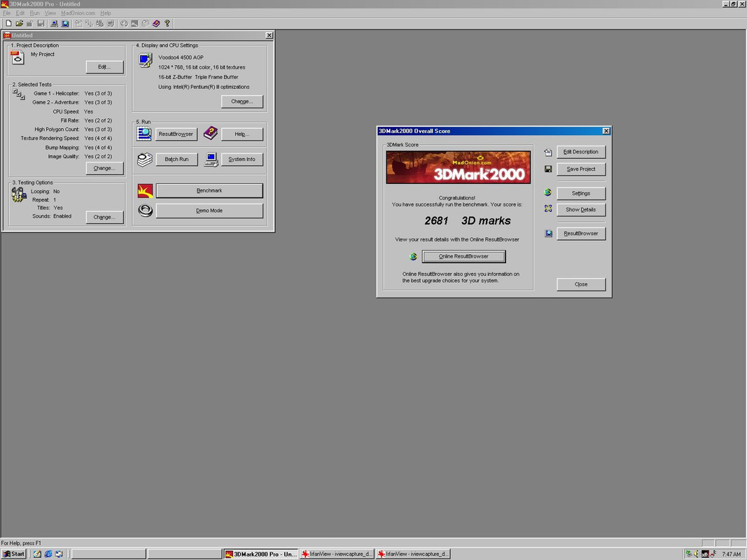Click the 3DMark2000 MadOnion banner image

[459, 167]
